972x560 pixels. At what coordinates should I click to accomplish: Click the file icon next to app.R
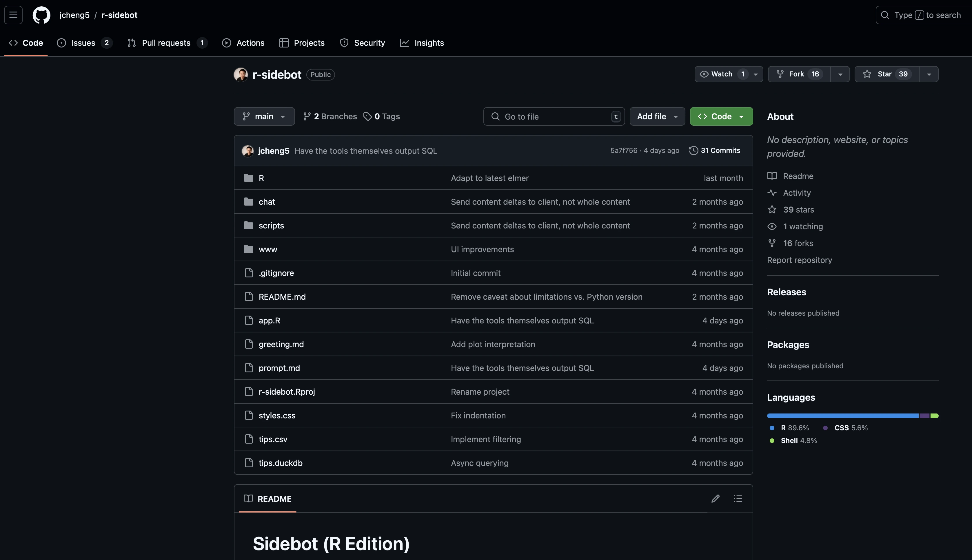pyautogui.click(x=249, y=320)
